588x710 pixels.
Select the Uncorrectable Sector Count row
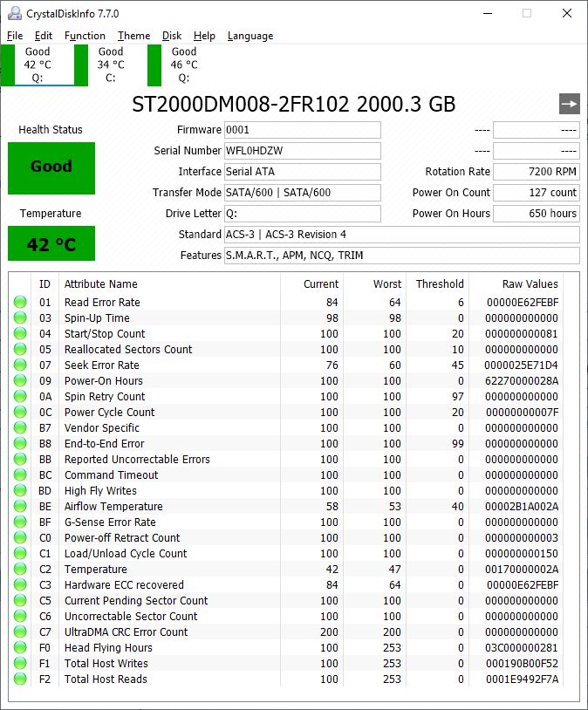(286, 617)
